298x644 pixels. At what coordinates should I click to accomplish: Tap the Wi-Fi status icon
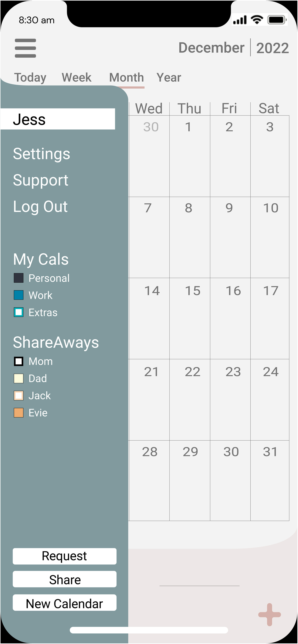(x=257, y=20)
